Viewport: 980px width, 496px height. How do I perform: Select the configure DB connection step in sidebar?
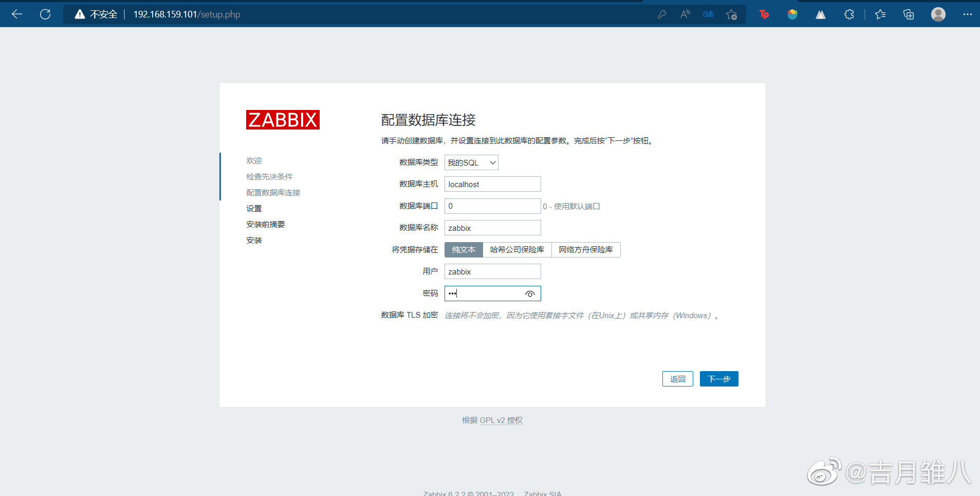[273, 193]
